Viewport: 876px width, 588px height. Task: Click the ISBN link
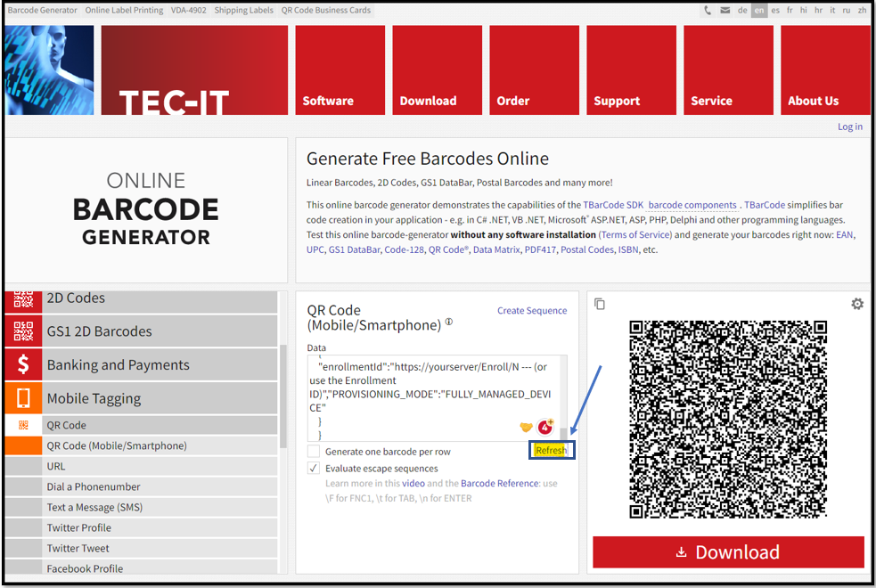pos(628,249)
